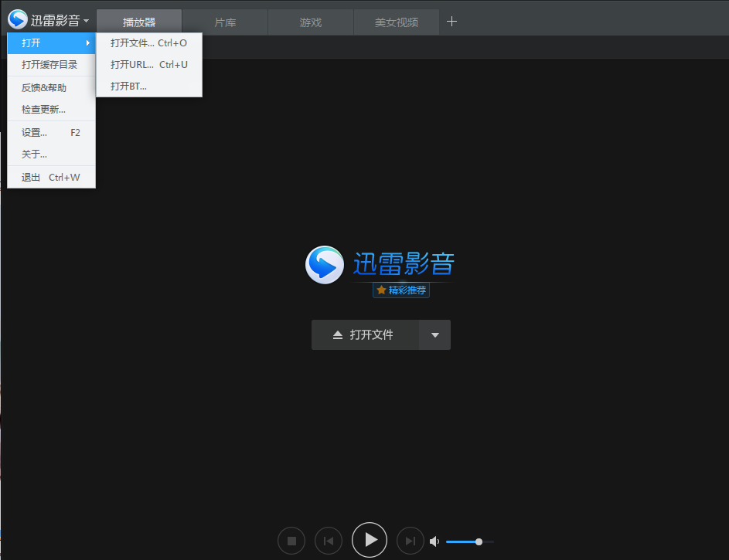Click the plus icon to add tab
The width and height of the screenshot is (729, 560).
tap(452, 22)
